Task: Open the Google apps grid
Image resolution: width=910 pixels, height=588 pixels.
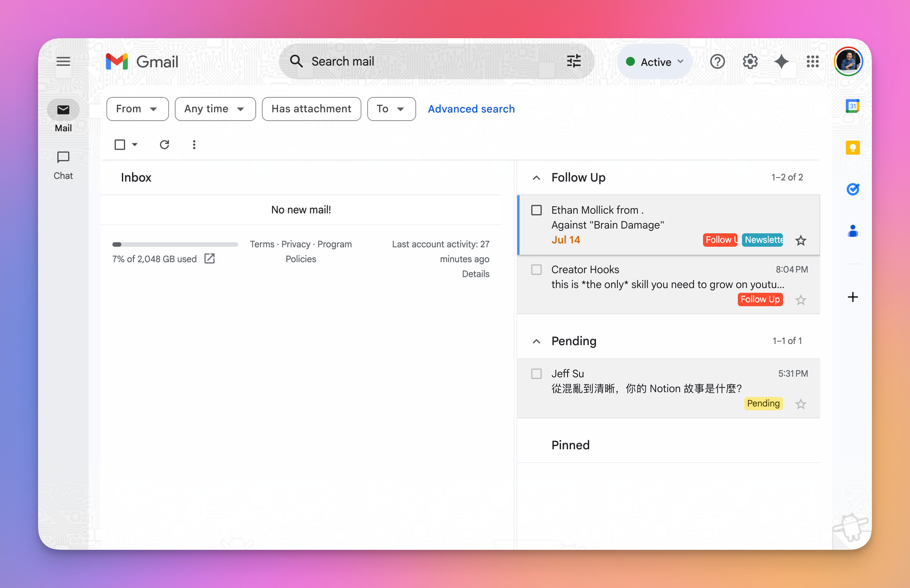Action: (x=813, y=61)
